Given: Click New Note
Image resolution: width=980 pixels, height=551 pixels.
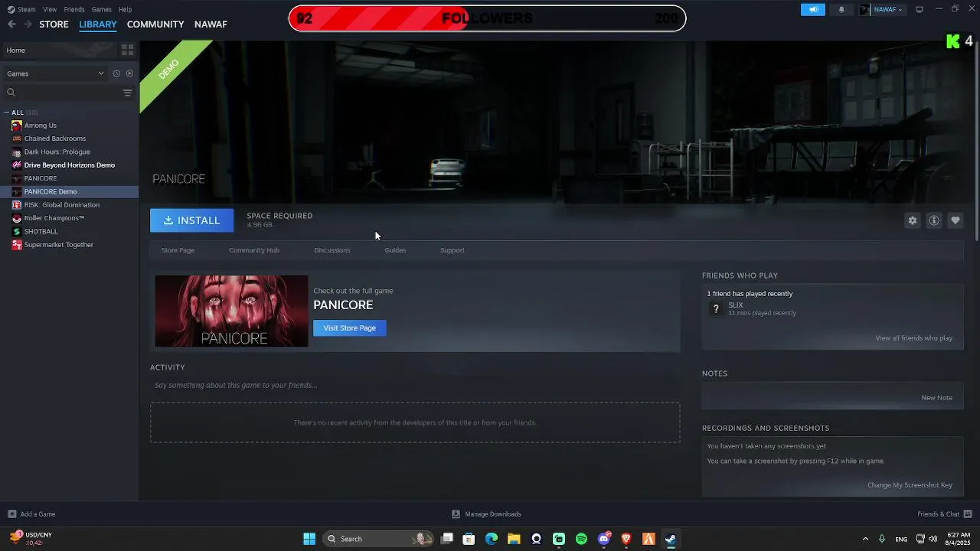Looking at the screenshot, I should [937, 398].
